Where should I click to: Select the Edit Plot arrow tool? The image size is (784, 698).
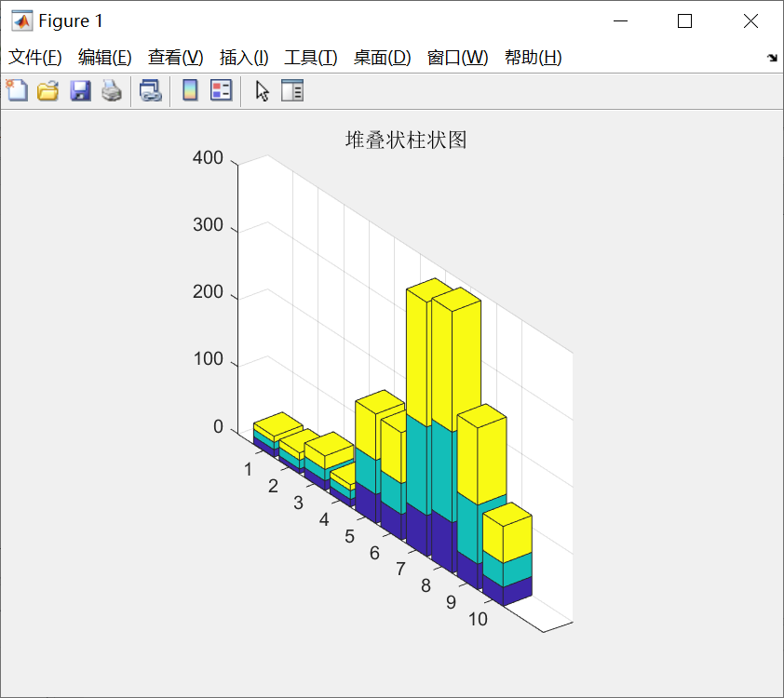[x=261, y=90]
